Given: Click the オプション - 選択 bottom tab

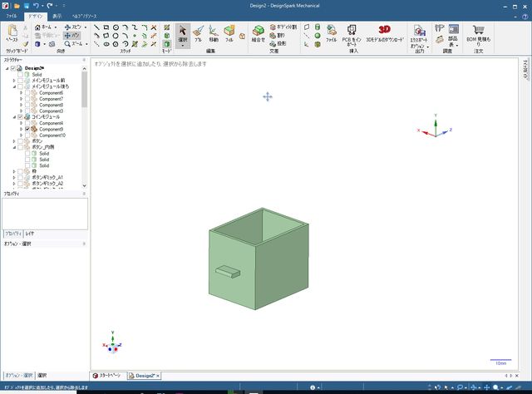Looking at the screenshot, I should (19, 376).
